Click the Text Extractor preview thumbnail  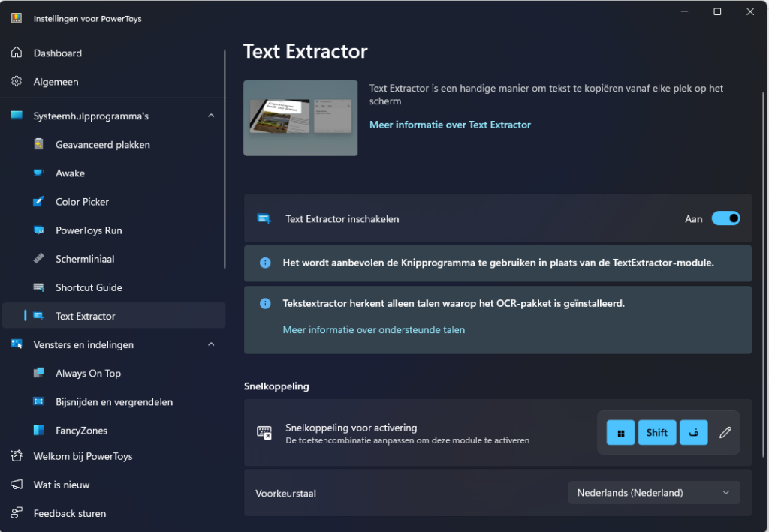click(x=300, y=118)
